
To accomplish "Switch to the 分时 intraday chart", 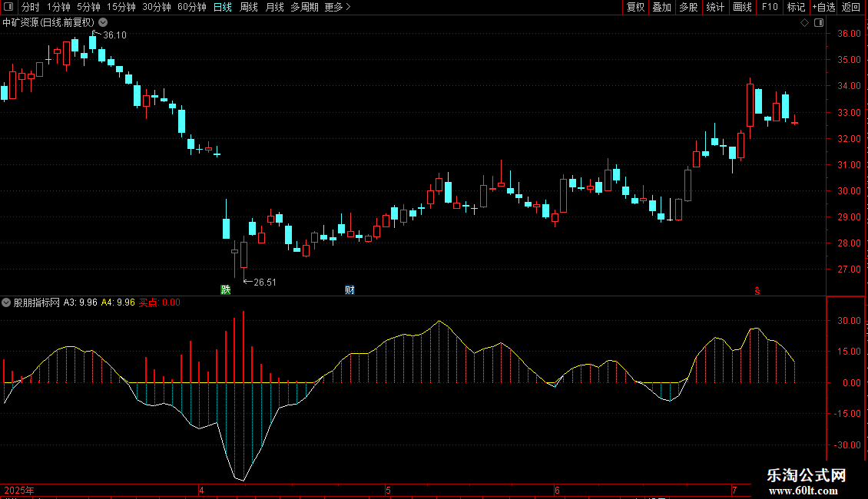I will [31, 7].
